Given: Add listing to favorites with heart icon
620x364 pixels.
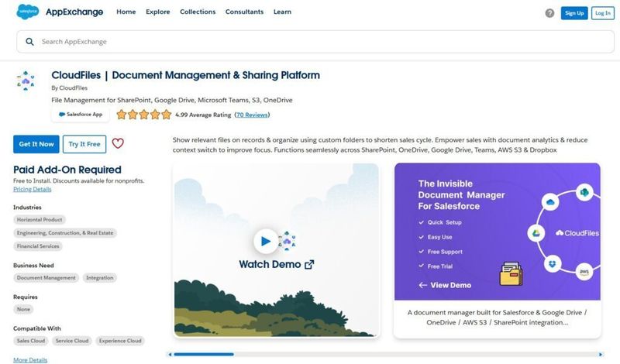Looking at the screenshot, I should pyautogui.click(x=118, y=143).
